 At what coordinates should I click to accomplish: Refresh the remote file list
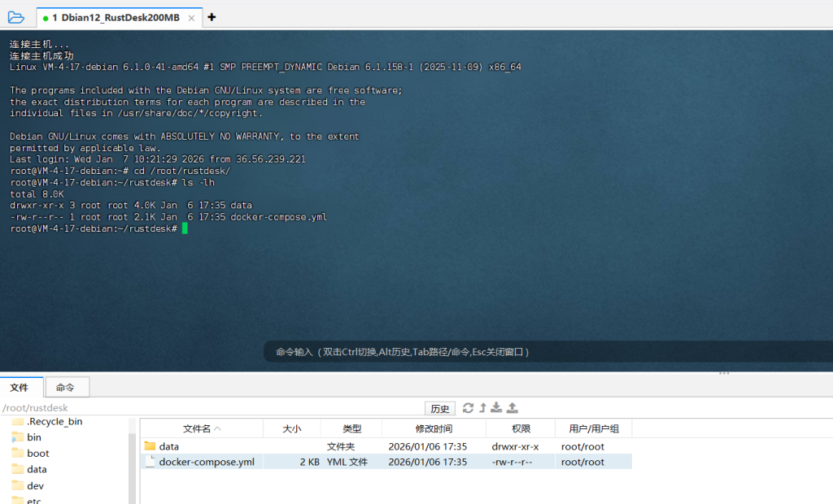pyautogui.click(x=468, y=408)
